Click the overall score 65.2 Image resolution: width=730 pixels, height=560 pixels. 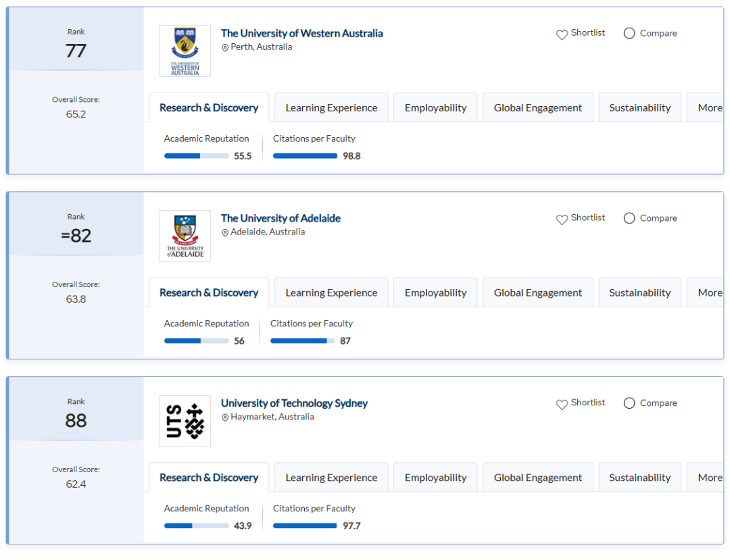coord(76,114)
